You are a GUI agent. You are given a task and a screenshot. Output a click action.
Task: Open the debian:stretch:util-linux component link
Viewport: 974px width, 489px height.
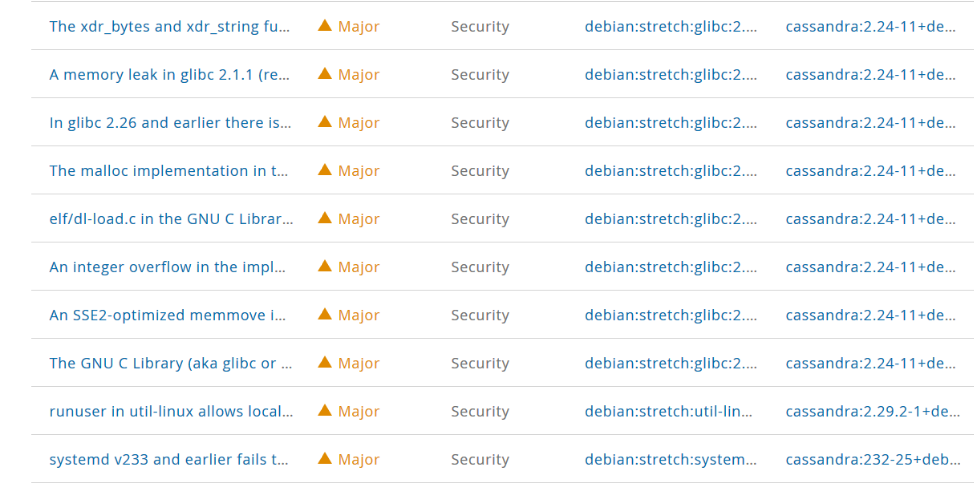point(668,411)
